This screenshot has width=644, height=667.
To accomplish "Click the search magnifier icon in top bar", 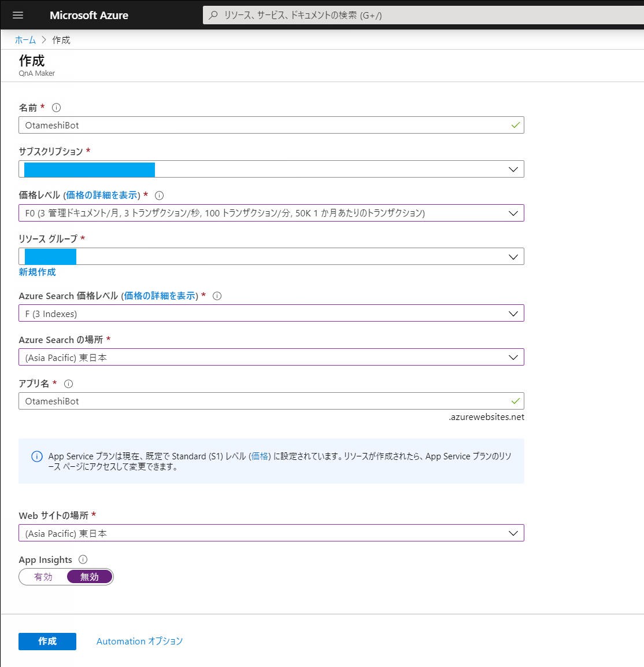I will pos(213,16).
